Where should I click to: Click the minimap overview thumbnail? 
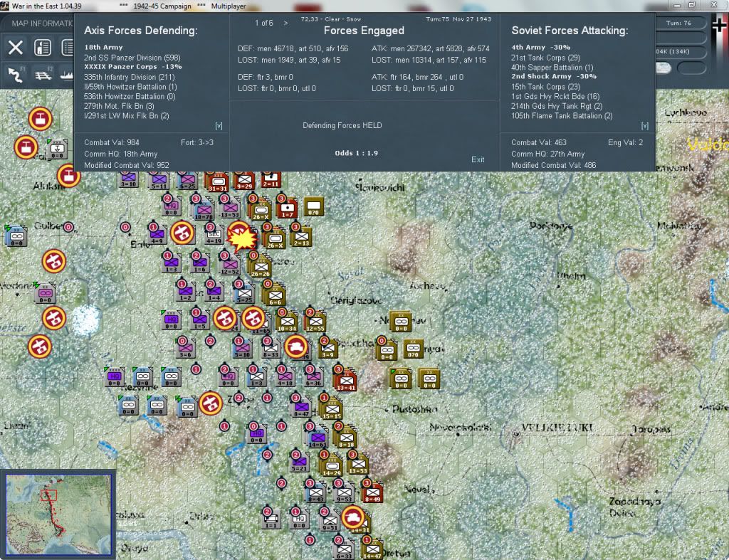(58, 514)
